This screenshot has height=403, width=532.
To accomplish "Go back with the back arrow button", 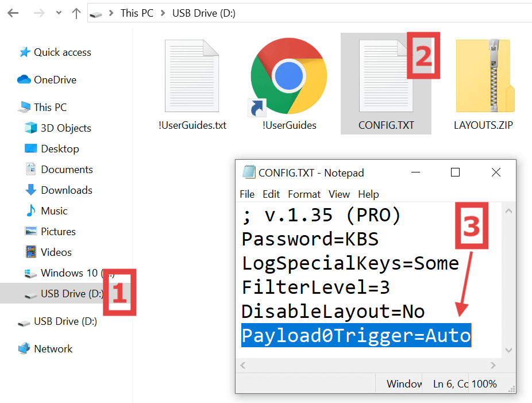I will pyautogui.click(x=13, y=13).
